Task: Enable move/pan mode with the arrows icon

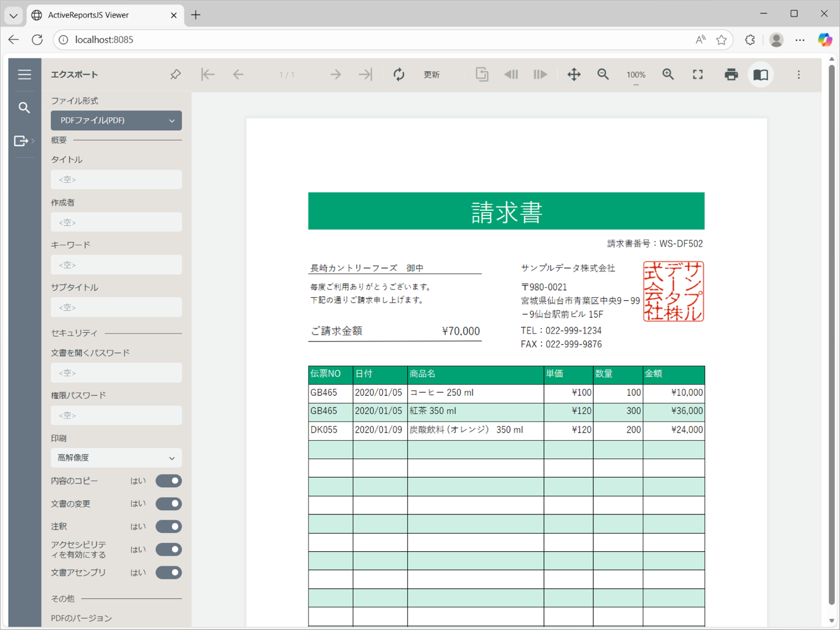Action: [x=574, y=75]
